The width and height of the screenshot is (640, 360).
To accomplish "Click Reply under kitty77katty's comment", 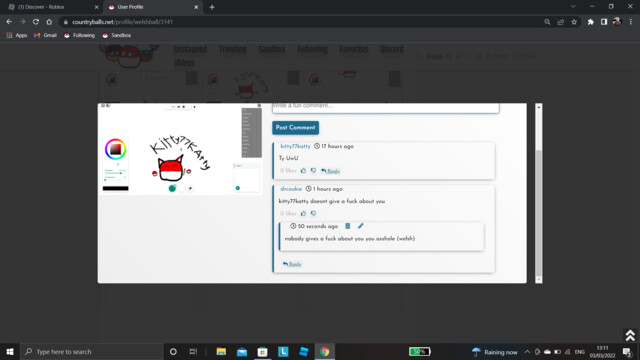I will pyautogui.click(x=330, y=171).
